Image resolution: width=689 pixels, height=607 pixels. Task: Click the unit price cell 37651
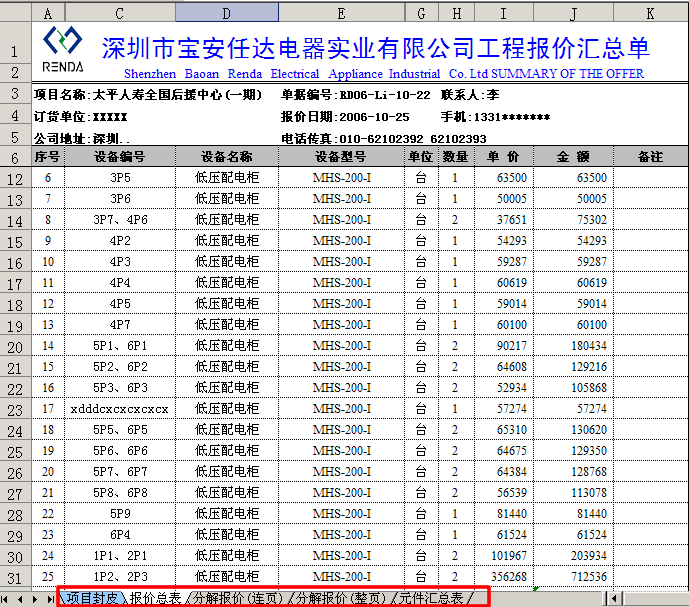504,220
